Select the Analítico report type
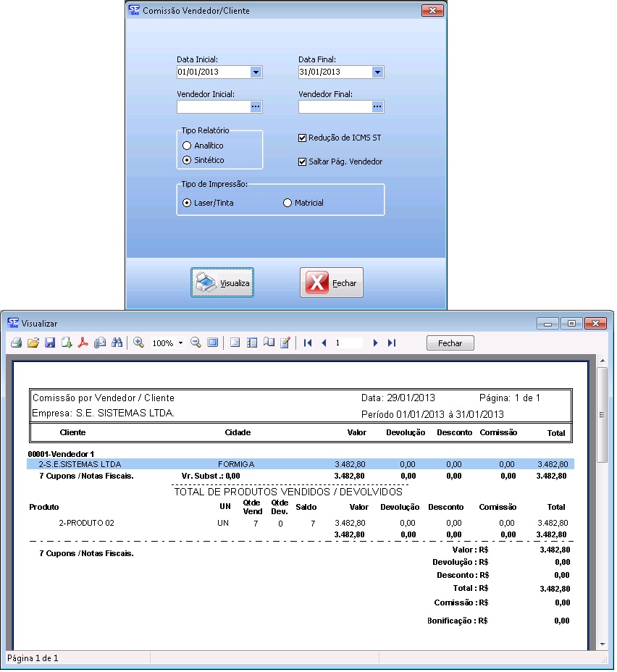This screenshot has height=672, width=617. 187,146
